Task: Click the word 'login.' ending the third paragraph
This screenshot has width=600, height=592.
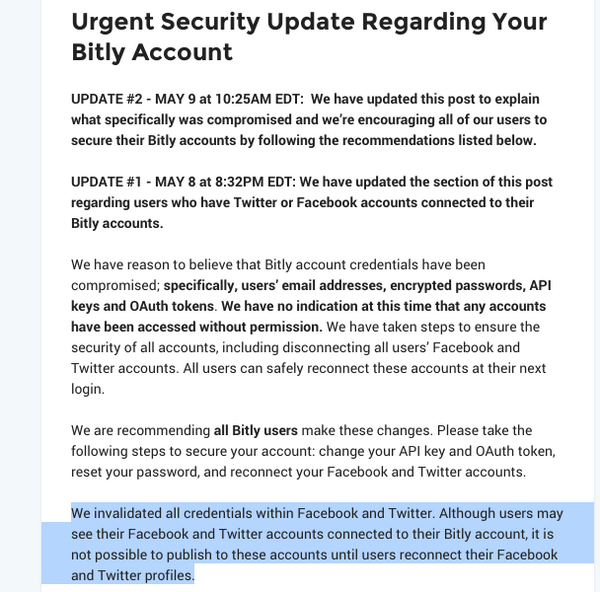Action: [x=88, y=389]
